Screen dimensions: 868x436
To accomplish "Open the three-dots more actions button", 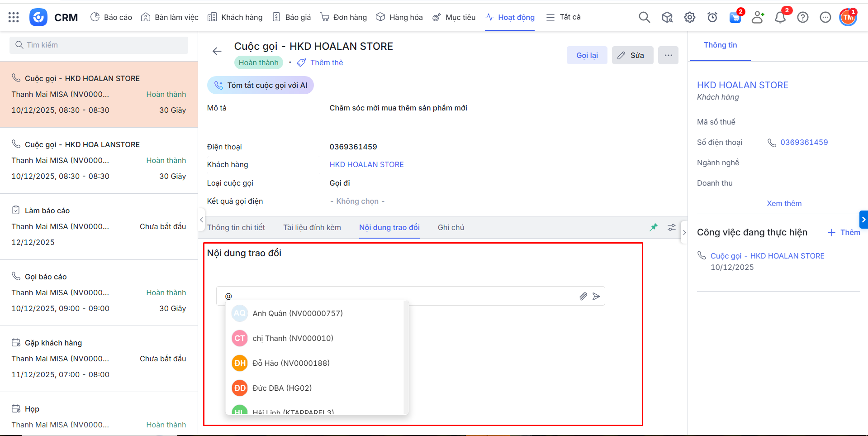I will point(668,55).
